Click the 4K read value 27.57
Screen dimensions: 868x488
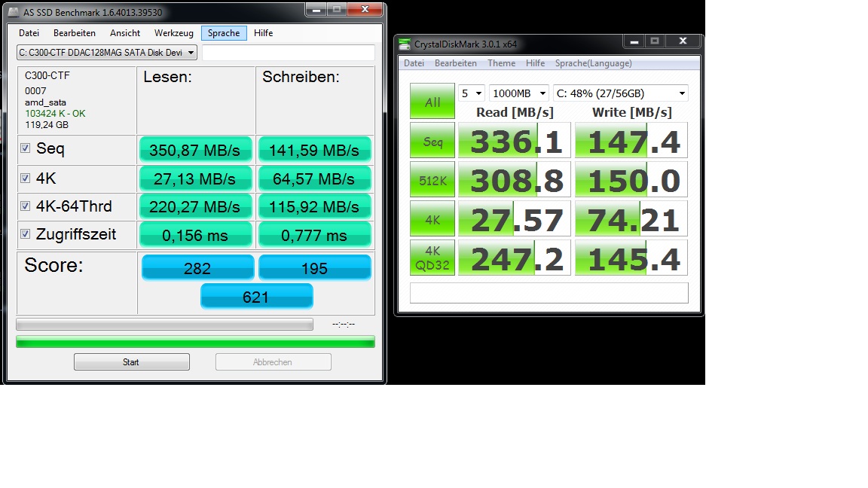[515, 218]
